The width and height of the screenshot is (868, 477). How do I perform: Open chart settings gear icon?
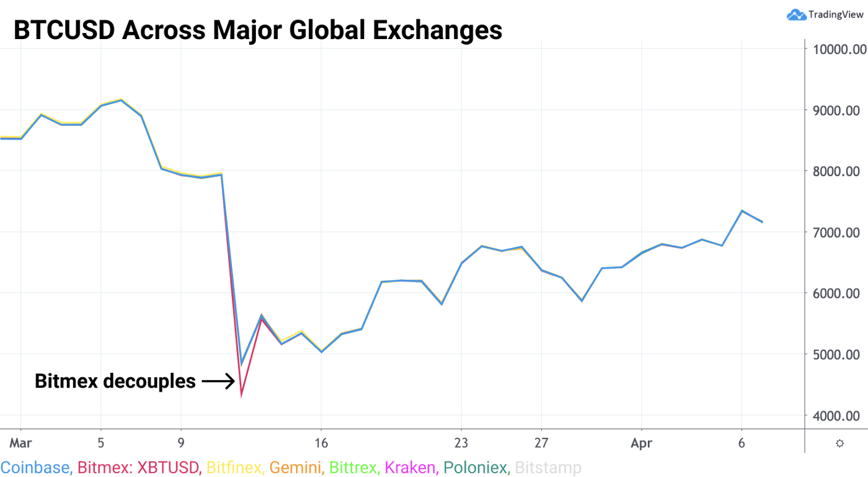[839, 443]
